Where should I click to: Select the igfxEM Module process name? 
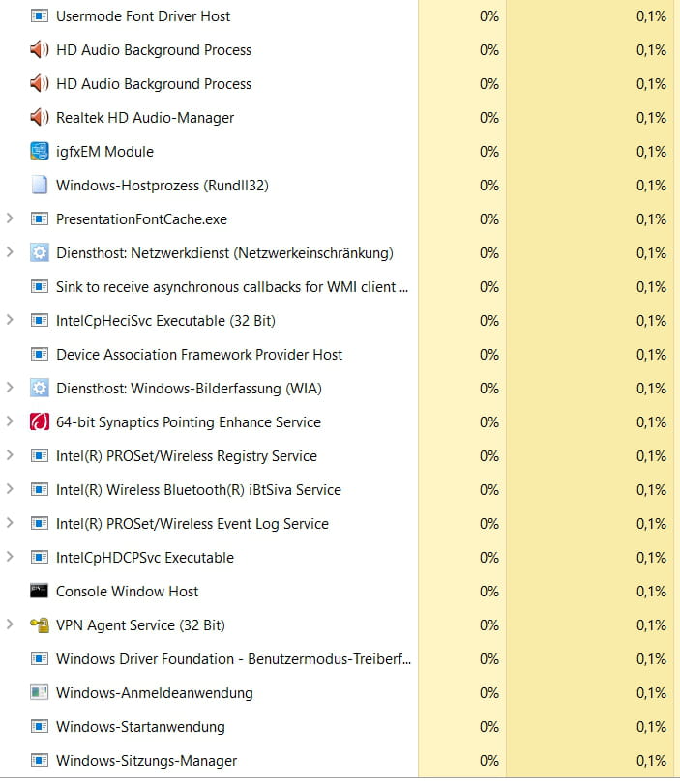(x=104, y=152)
